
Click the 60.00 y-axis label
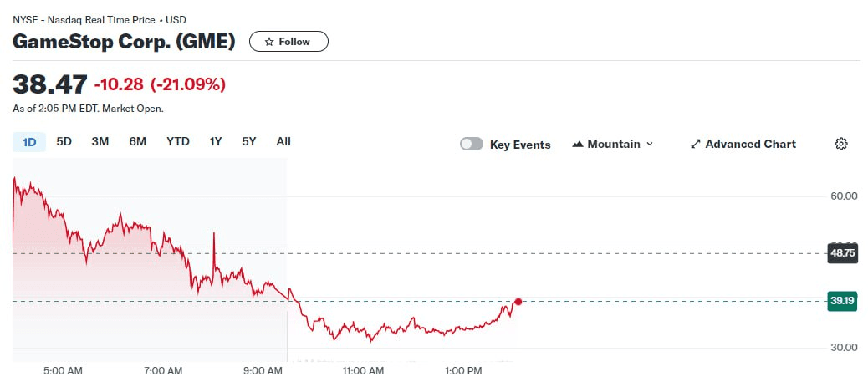point(843,196)
